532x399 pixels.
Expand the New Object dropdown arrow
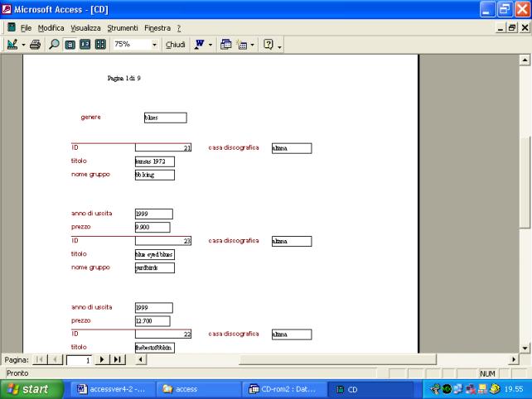point(253,44)
